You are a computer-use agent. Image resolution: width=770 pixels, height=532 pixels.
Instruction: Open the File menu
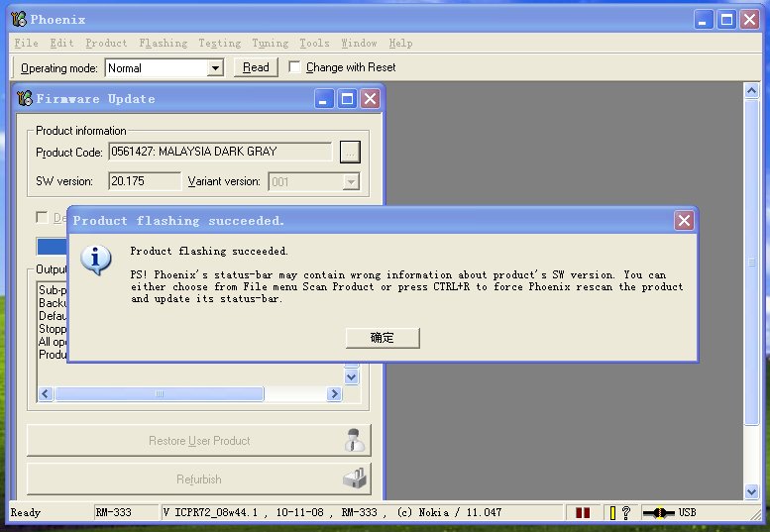(x=26, y=44)
